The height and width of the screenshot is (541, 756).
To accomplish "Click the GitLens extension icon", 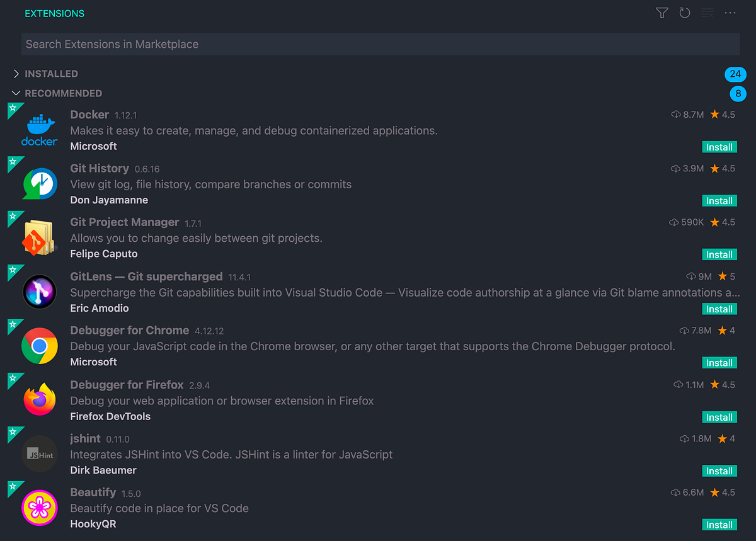I will 39,291.
